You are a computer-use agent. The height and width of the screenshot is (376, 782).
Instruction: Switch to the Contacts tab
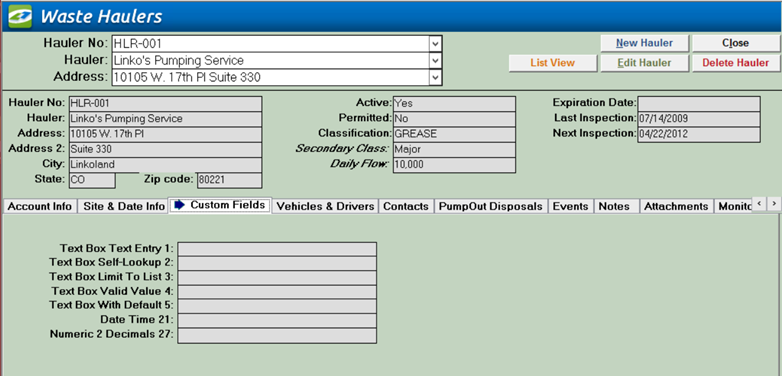coord(406,206)
